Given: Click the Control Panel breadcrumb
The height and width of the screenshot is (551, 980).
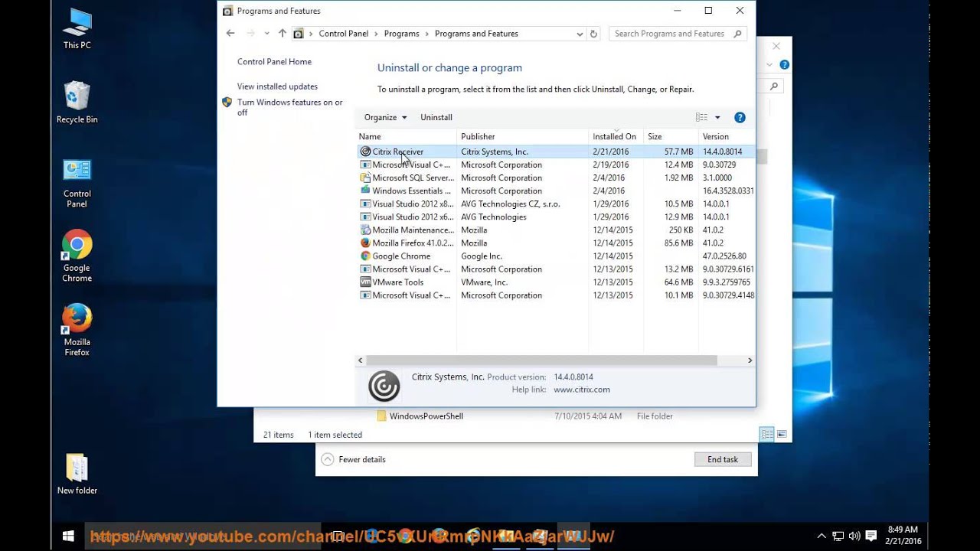Looking at the screenshot, I should [343, 34].
